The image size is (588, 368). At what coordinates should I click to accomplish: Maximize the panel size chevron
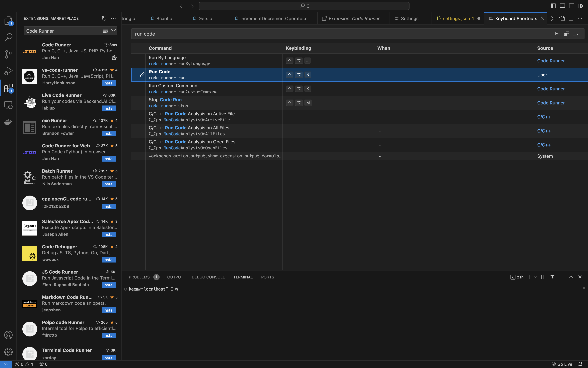coord(571,277)
